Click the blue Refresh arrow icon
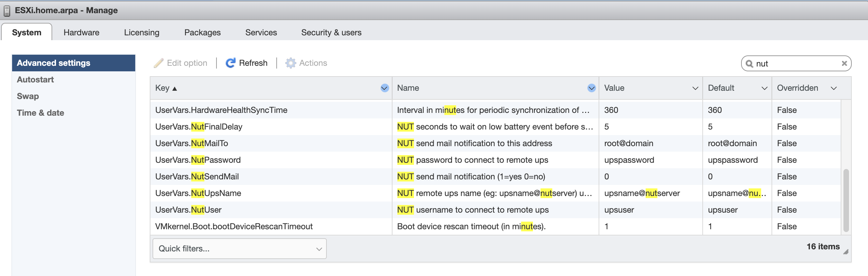 point(231,63)
